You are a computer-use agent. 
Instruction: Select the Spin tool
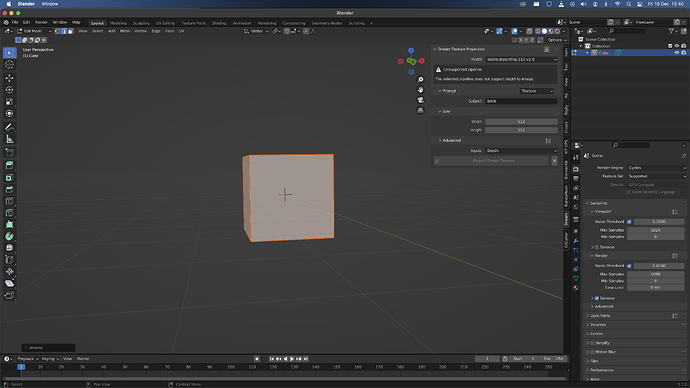point(9,236)
